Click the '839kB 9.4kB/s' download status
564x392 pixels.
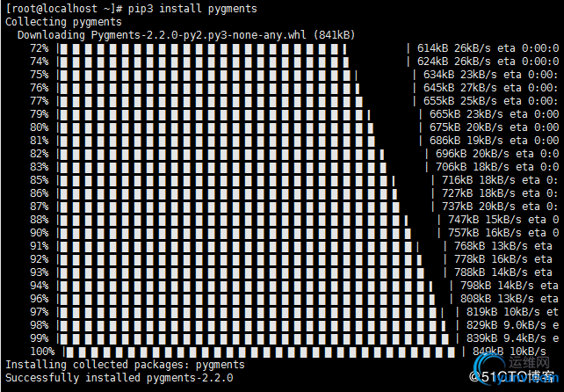pyautogui.click(x=506, y=338)
